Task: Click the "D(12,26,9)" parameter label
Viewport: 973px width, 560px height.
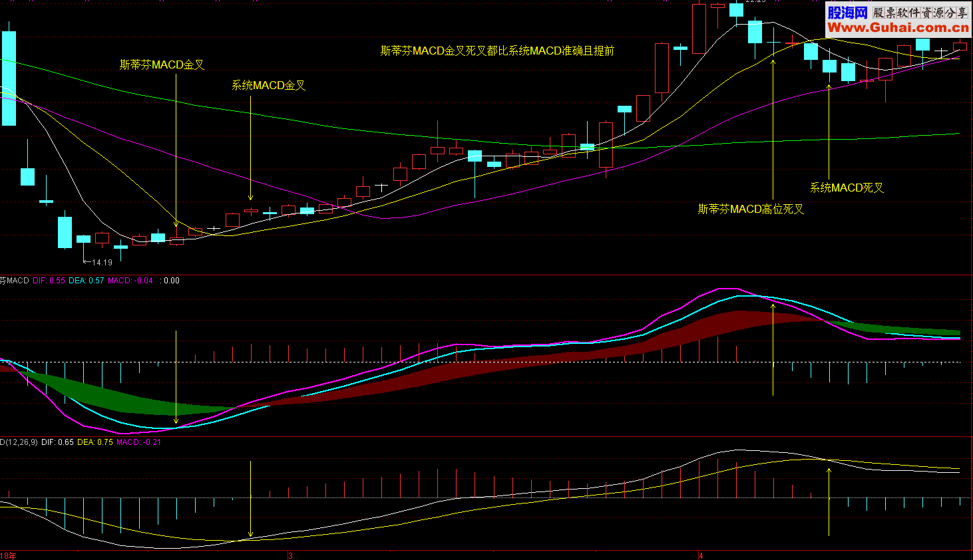Action: click(19, 442)
